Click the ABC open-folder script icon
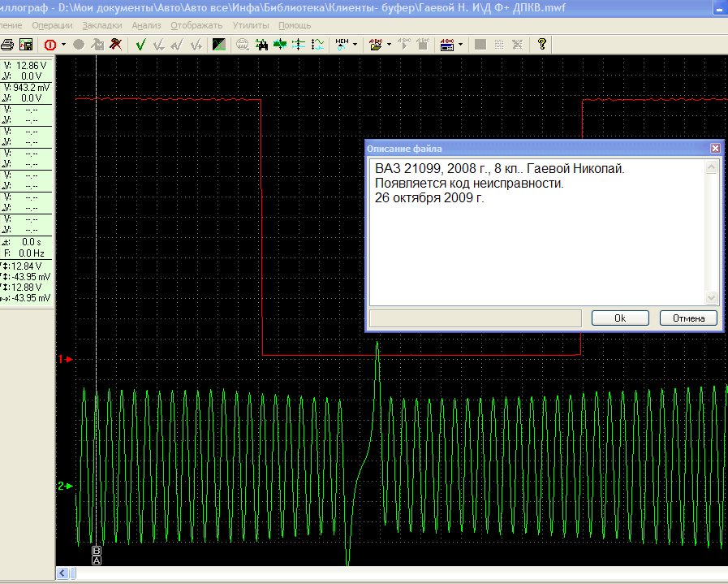The height and width of the screenshot is (584, 728). coord(376,45)
